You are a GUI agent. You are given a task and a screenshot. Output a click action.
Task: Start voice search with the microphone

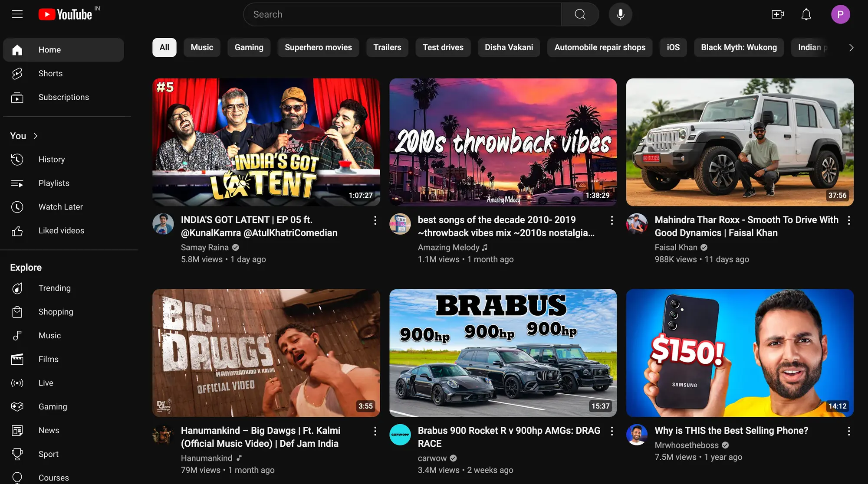point(620,14)
